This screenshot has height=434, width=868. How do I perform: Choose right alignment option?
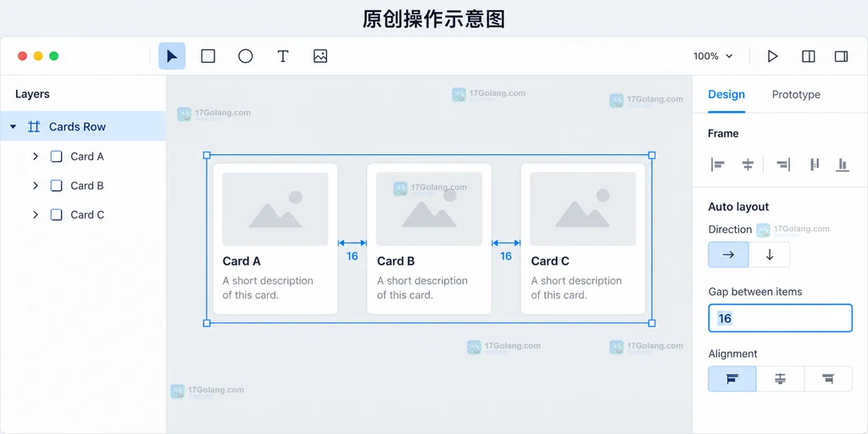(x=828, y=379)
